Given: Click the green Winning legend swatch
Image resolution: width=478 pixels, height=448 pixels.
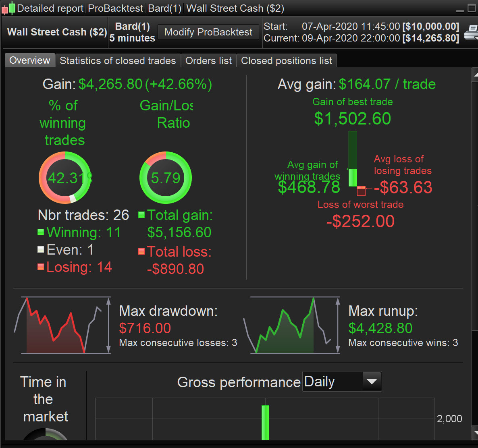Looking at the screenshot, I should pos(41,232).
